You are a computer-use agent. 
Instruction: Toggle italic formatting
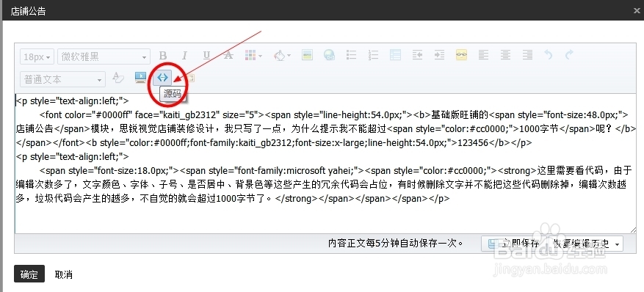point(185,56)
